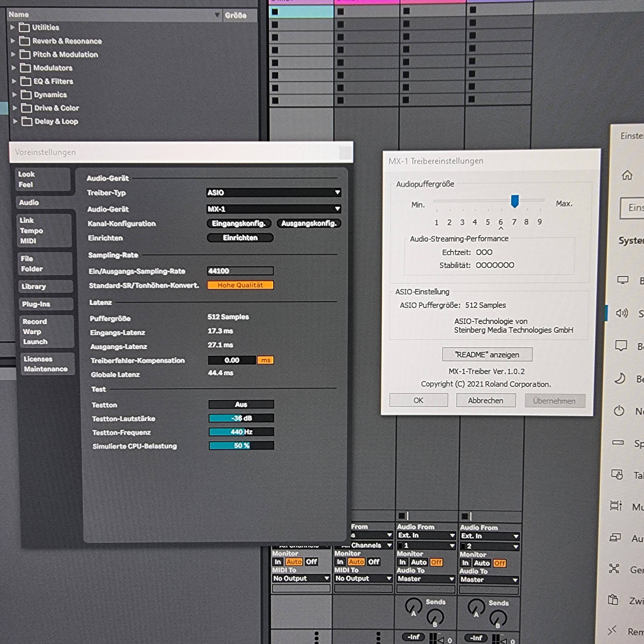Expand the Pitch & Modulation folder triangle
Screen dimensions: 644x644
(13, 54)
